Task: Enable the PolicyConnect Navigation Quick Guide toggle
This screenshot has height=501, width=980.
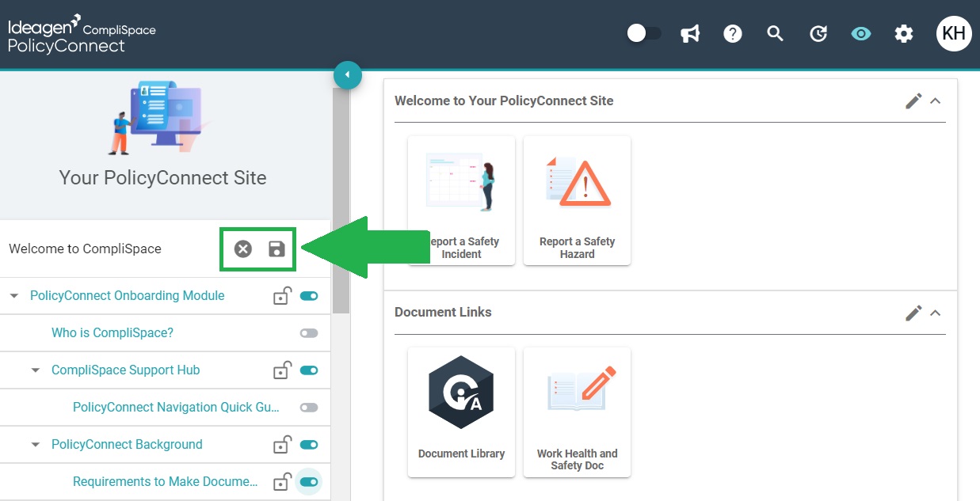Action: click(309, 408)
